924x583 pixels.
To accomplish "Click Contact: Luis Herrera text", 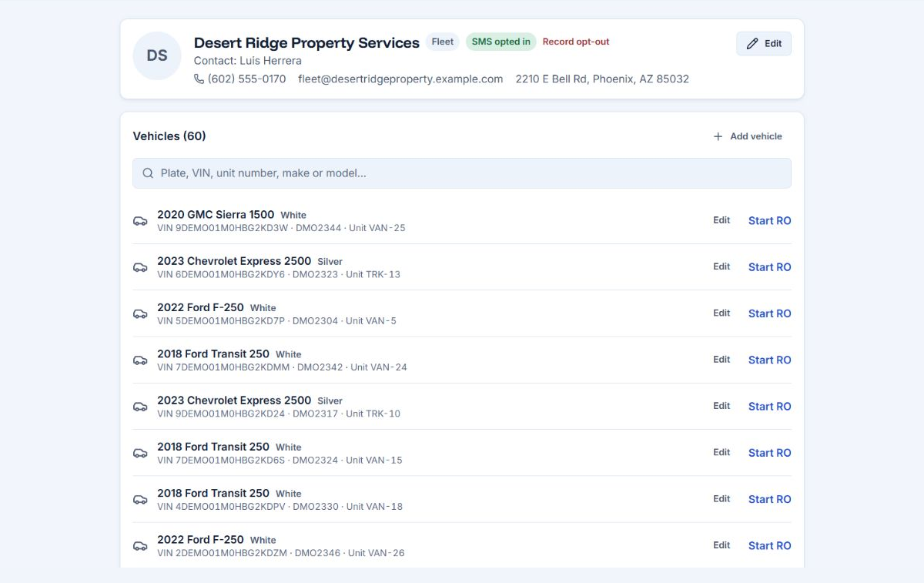I will click(248, 61).
